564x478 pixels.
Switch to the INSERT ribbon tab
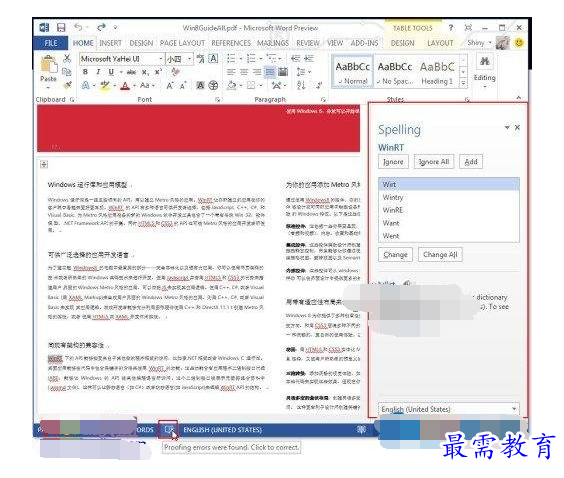click(110, 43)
